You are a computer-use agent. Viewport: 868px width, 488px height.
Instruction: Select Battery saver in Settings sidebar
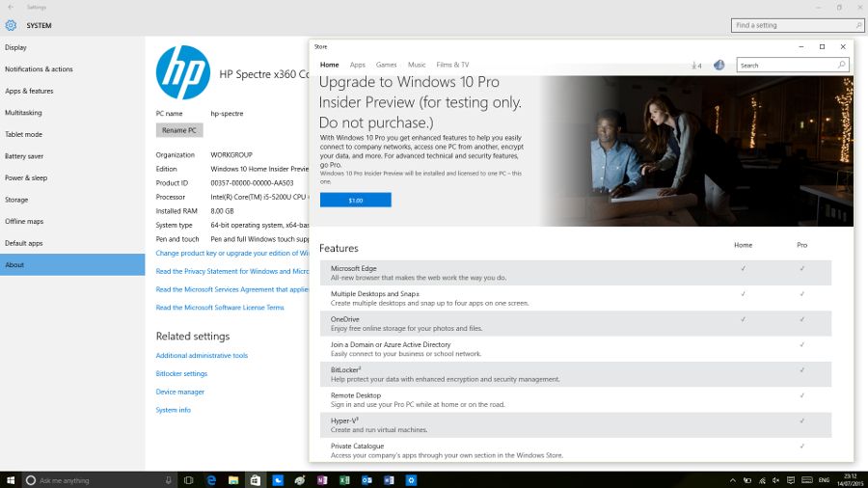[72, 156]
